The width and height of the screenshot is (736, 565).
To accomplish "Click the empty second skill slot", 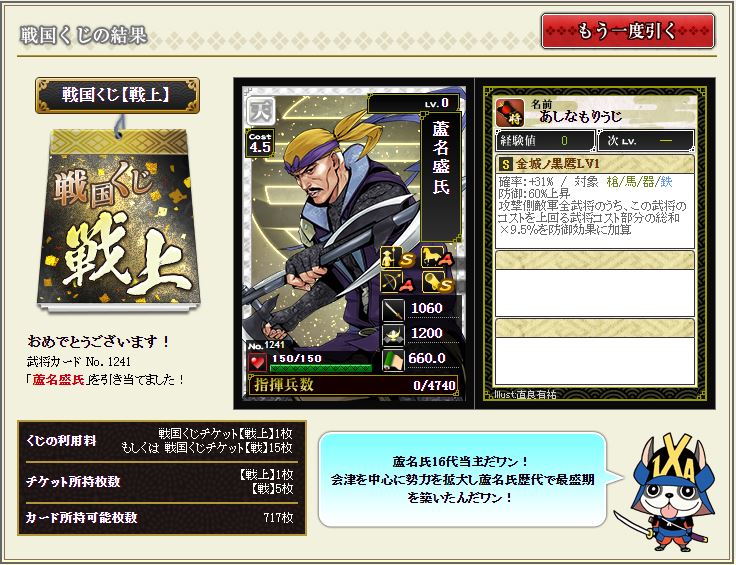I will coord(595,283).
